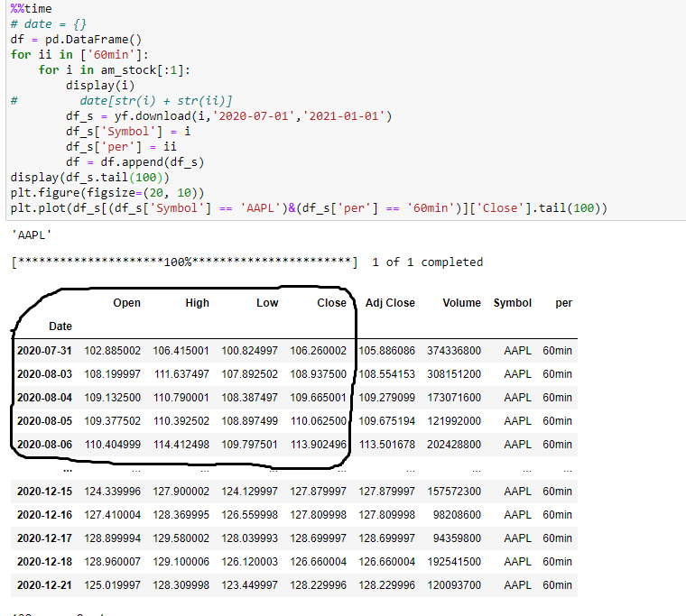Click the Low column header
Screen dimensions: 686x616
267,303
